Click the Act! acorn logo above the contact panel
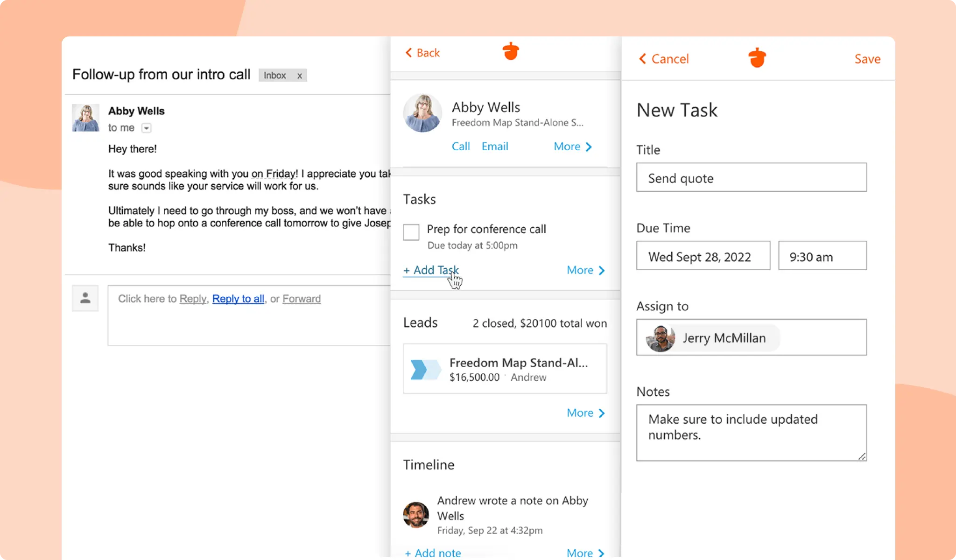 pyautogui.click(x=510, y=51)
